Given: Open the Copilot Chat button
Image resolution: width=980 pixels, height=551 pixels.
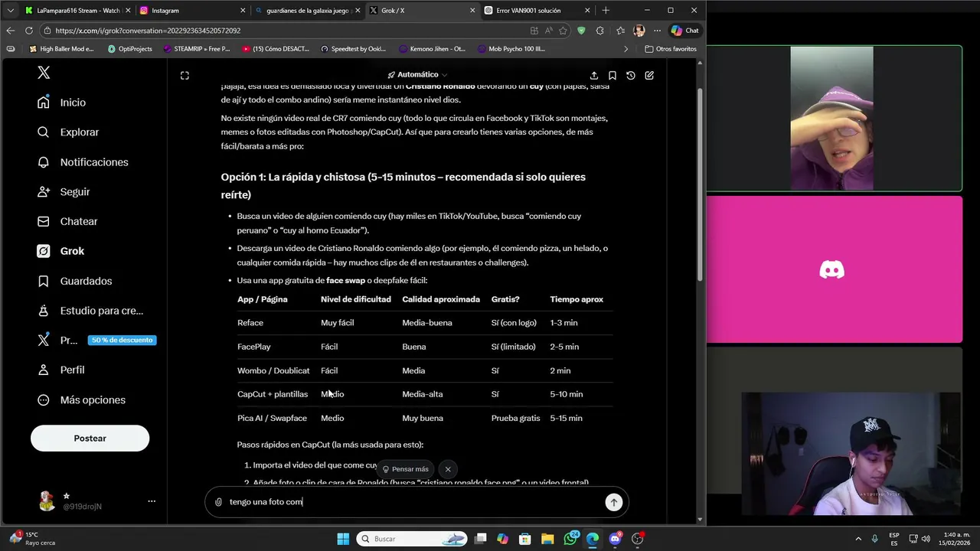Looking at the screenshot, I should point(685,31).
